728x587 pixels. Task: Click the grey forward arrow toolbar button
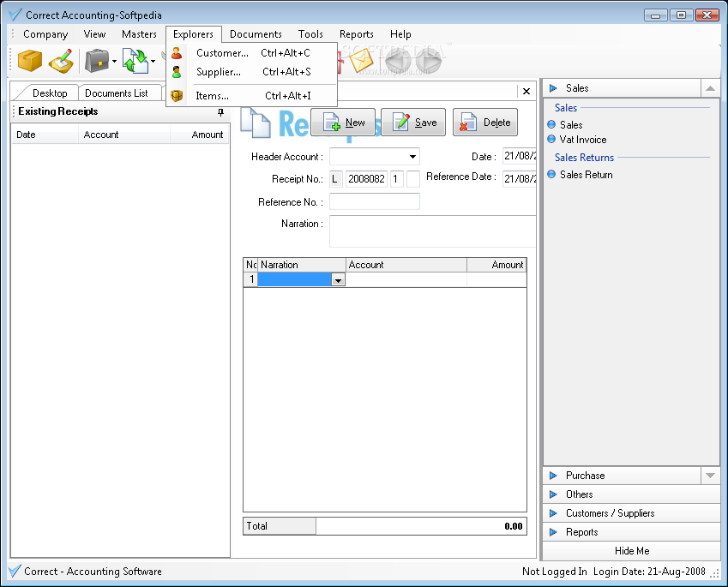click(428, 60)
